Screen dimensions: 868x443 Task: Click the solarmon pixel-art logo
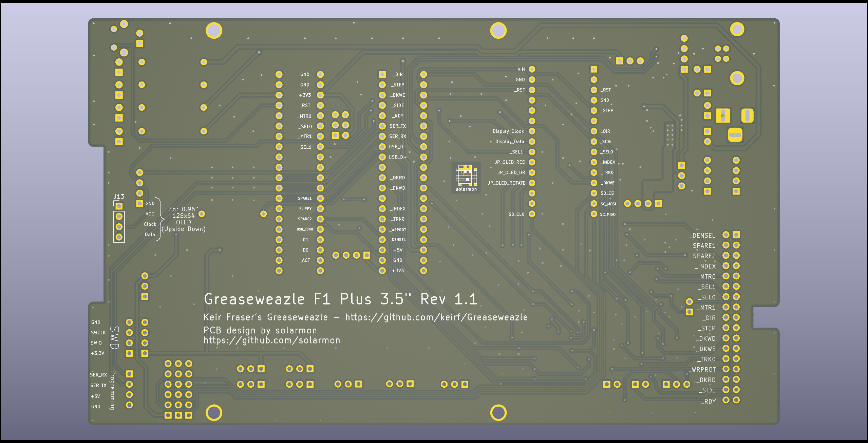pyautogui.click(x=466, y=178)
